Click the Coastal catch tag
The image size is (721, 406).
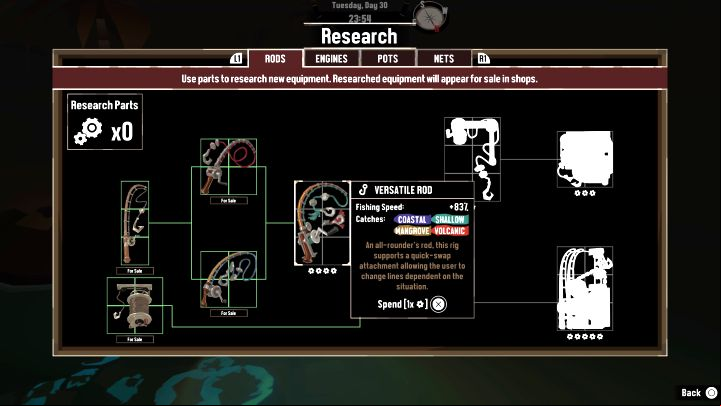coord(412,220)
